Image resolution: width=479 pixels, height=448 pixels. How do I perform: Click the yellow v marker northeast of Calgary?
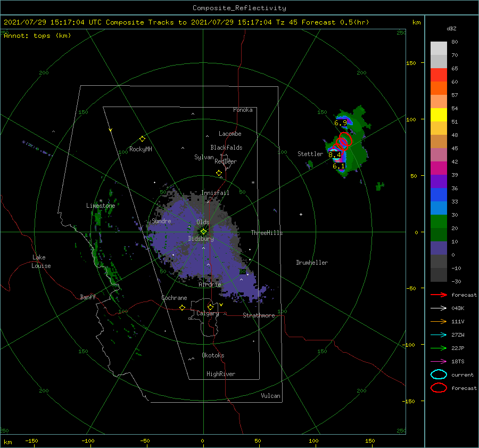[x=221, y=305]
